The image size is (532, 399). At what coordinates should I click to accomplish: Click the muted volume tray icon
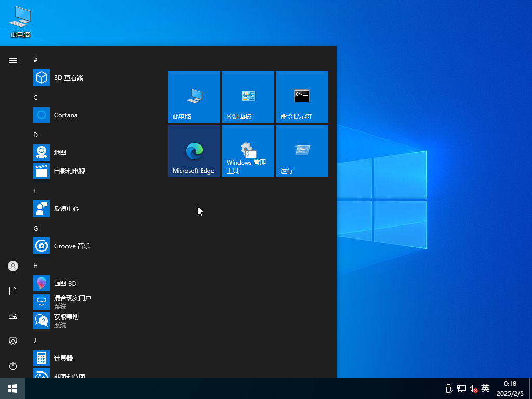[x=473, y=389]
